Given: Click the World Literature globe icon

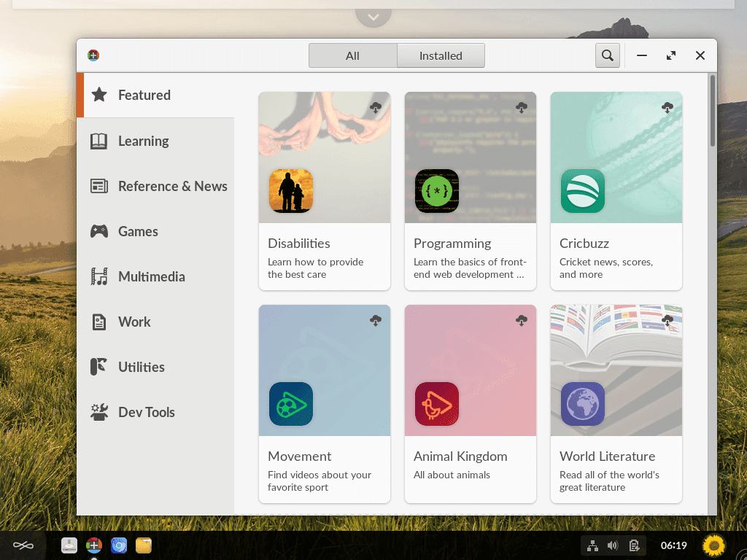Looking at the screenshot, I should (583, 404).
